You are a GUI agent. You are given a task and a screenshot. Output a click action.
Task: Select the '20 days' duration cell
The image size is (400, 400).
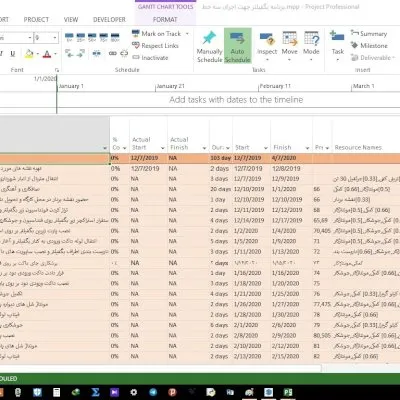(x=221, y=189)
